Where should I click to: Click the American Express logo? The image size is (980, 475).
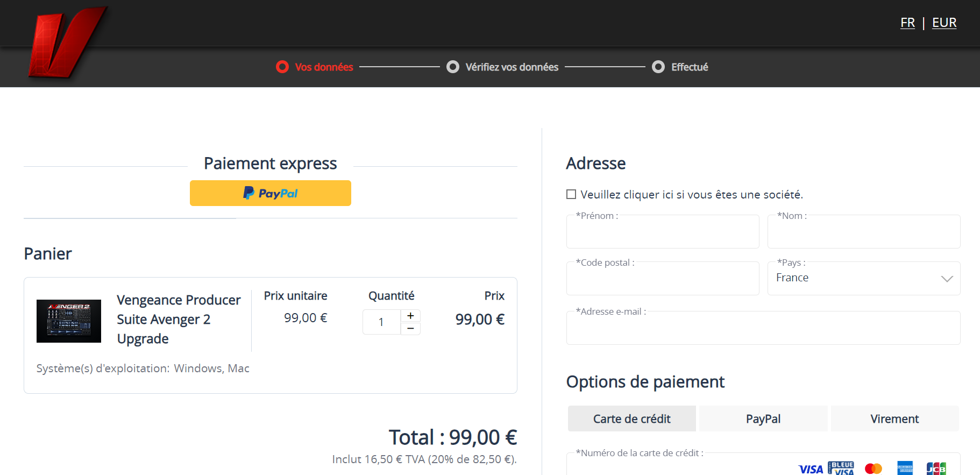click(905, 468)
